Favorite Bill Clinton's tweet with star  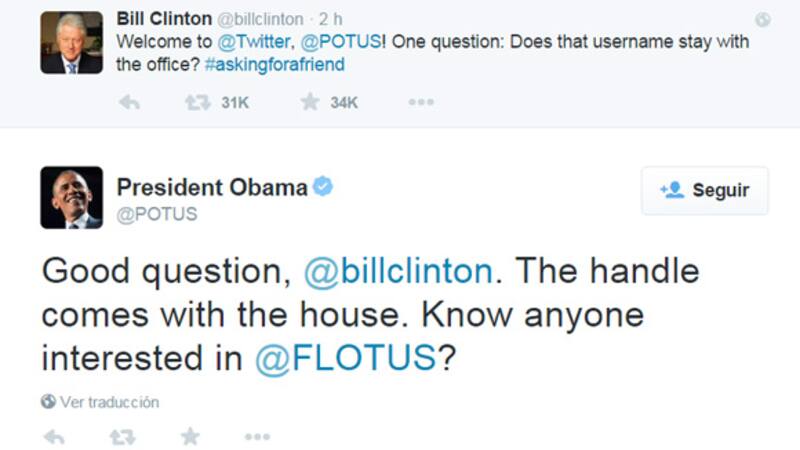coord(310,102)
